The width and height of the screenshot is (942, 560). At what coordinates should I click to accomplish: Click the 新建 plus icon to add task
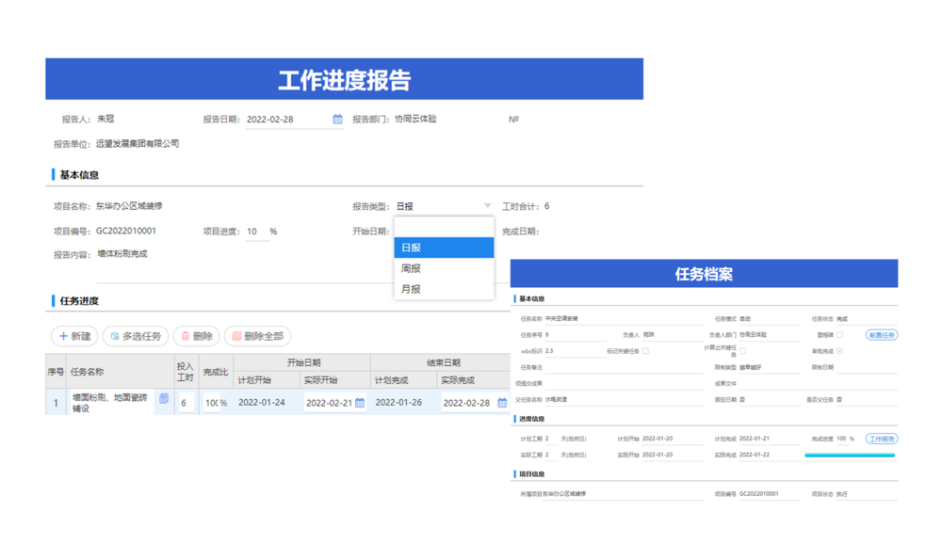62,334
